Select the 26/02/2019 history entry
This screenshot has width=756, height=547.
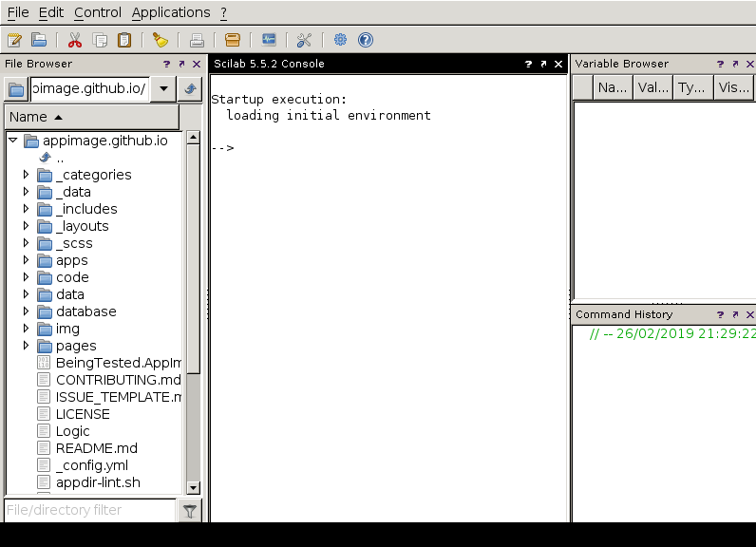[x=672, y=333]
